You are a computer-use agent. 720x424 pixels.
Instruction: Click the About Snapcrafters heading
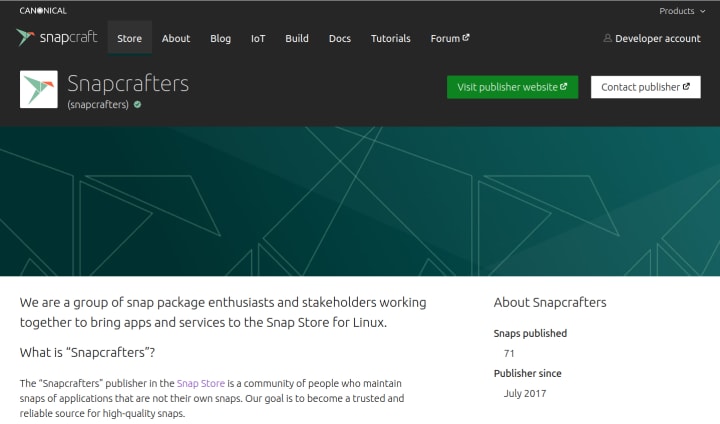coord(550,302)
